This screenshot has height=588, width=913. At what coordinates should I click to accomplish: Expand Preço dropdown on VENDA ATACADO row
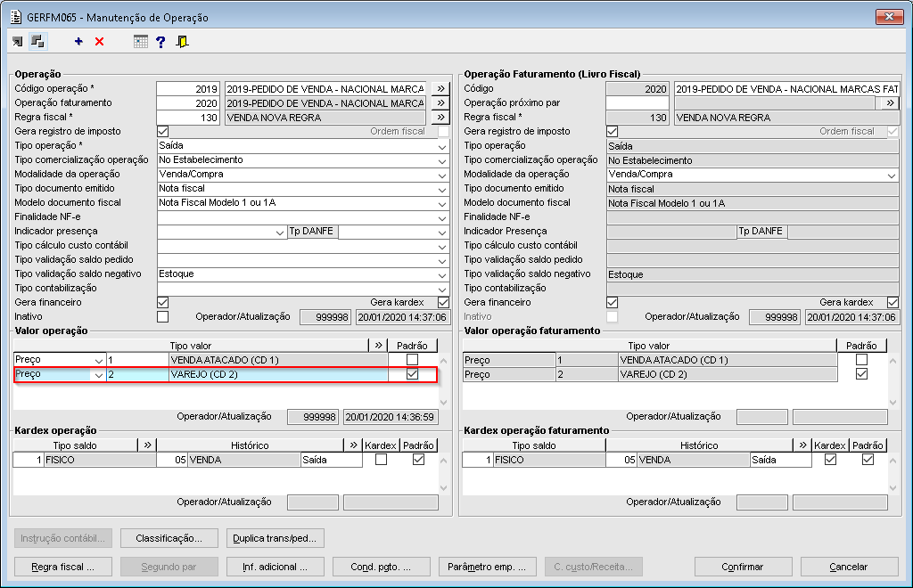click(x=98, y=360)
